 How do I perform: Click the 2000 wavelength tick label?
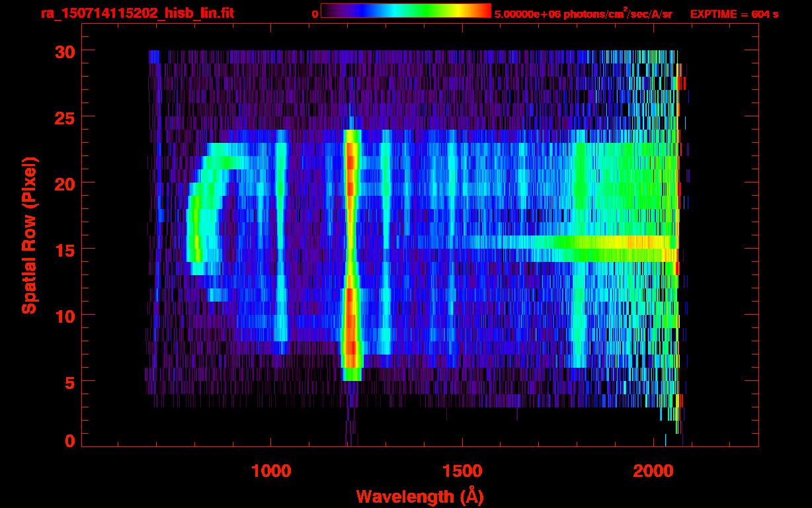654,471
